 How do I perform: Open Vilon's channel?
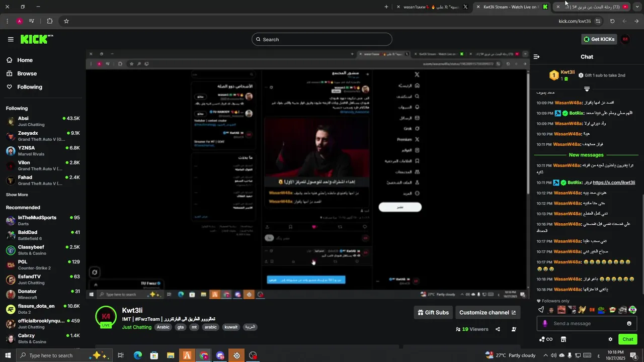click(43, 165)
